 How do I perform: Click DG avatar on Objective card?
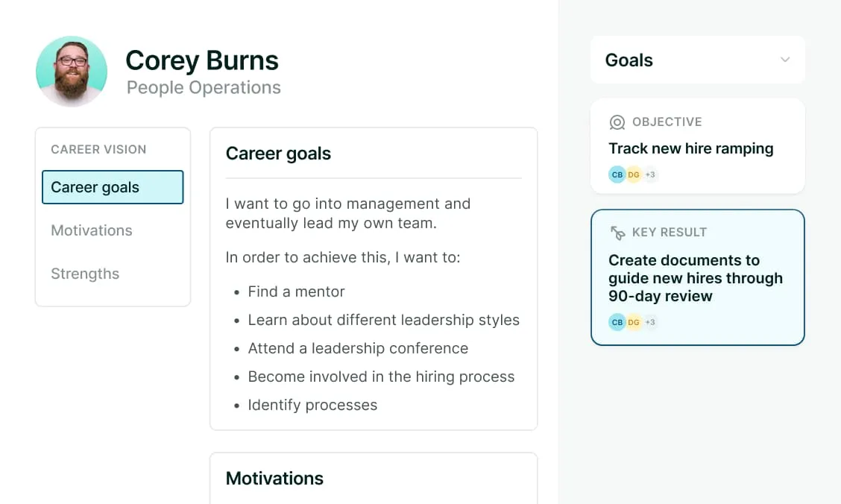634,175
